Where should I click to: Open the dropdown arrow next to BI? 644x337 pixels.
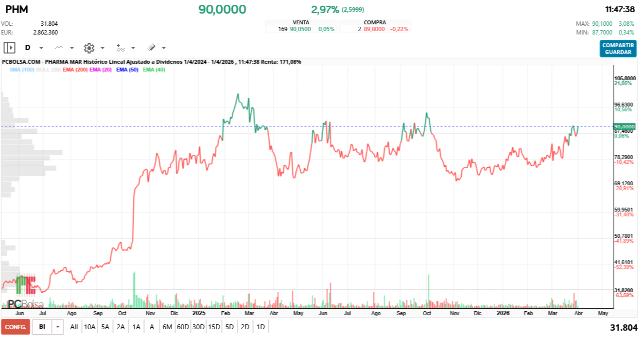pyautogui.click(x=58, y=327)
